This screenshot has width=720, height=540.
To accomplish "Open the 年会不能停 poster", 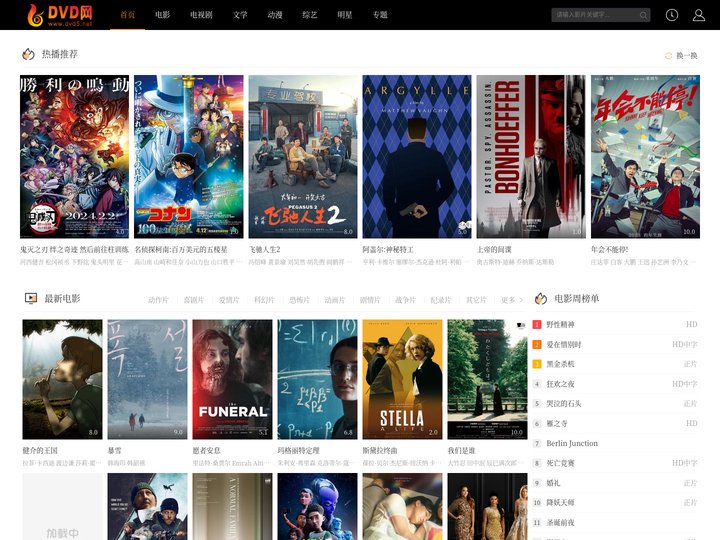I will point(645,157).
